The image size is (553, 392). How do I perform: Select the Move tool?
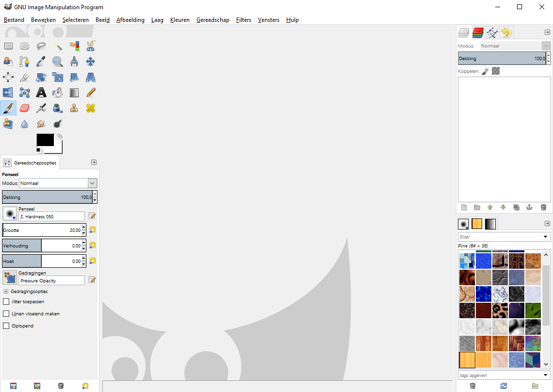[90, 61]
